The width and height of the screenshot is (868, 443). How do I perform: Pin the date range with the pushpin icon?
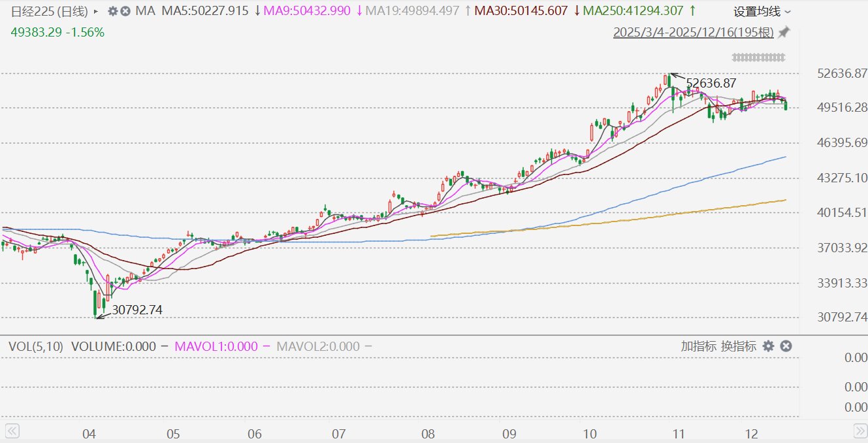pos(784,32)
